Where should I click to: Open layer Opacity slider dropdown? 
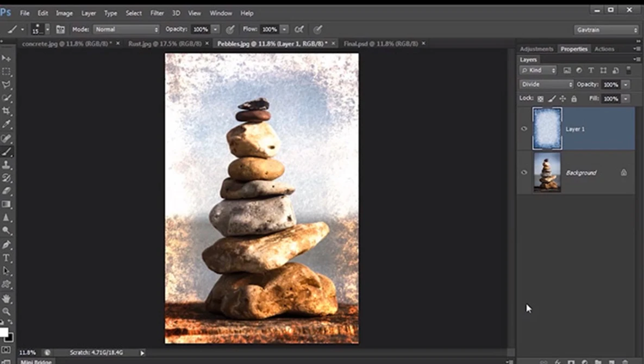[626, 85]
